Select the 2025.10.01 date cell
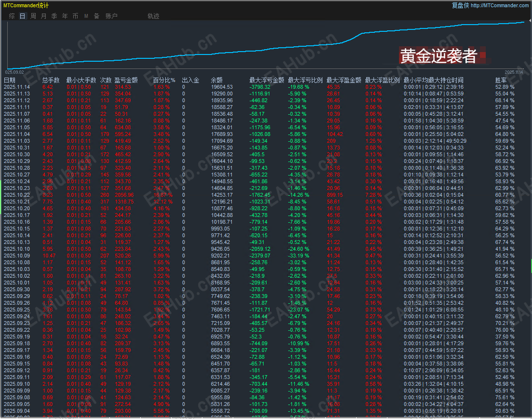The image size is (532, 419). pyautogui.click(x=17, y=283)
